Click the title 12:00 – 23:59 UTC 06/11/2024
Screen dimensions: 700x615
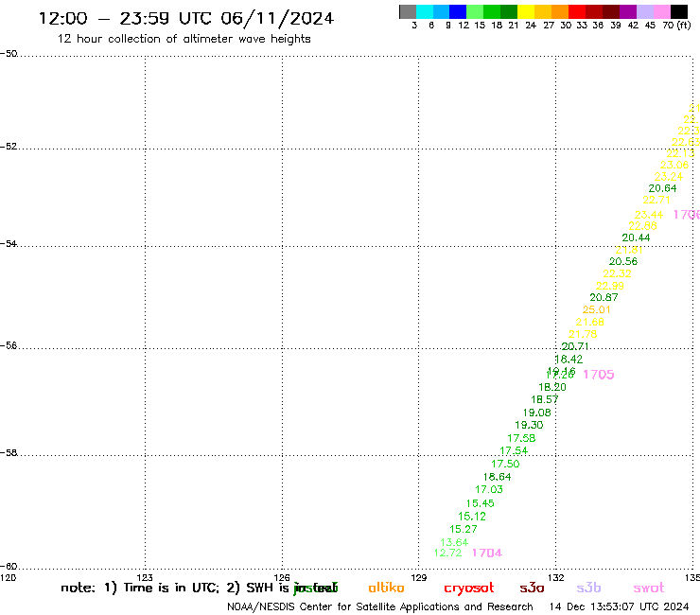186,19
